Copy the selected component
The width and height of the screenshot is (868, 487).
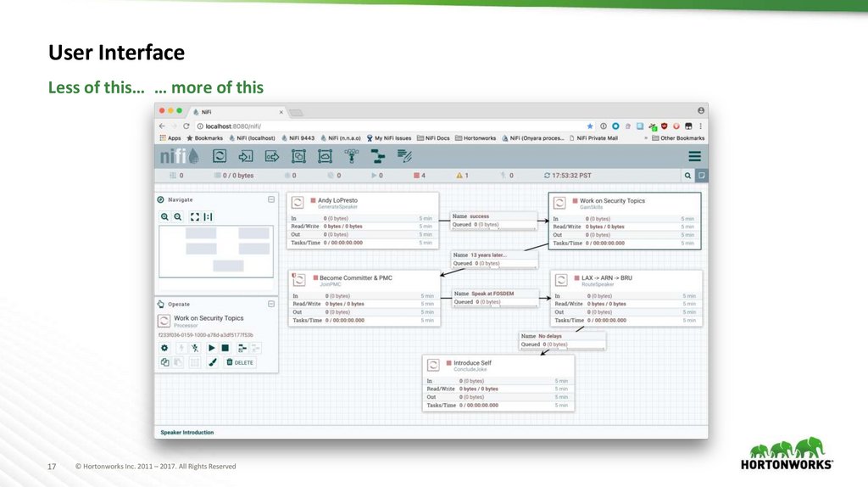tap(164, 362)
